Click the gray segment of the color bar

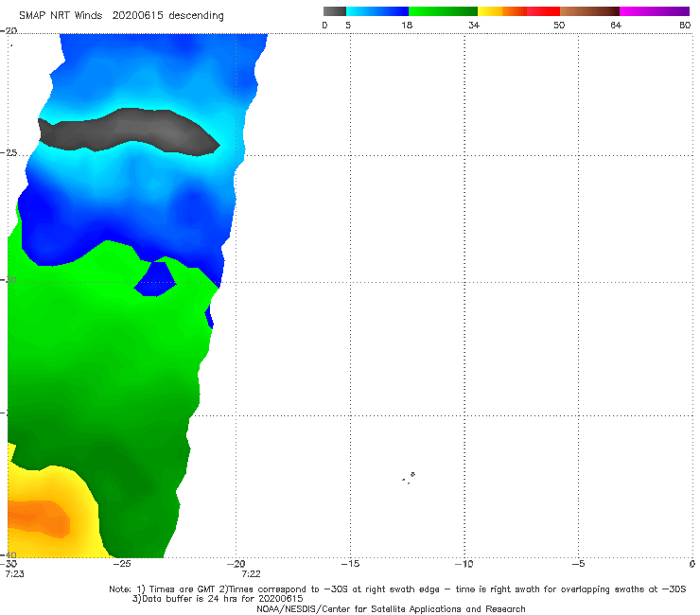pyautogui.click(x=334, y=11)
